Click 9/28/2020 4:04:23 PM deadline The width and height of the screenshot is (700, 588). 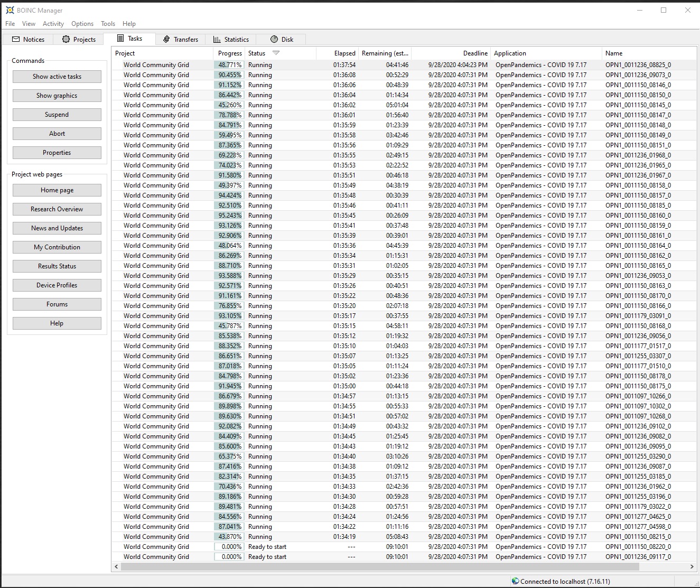pos(458,65)
